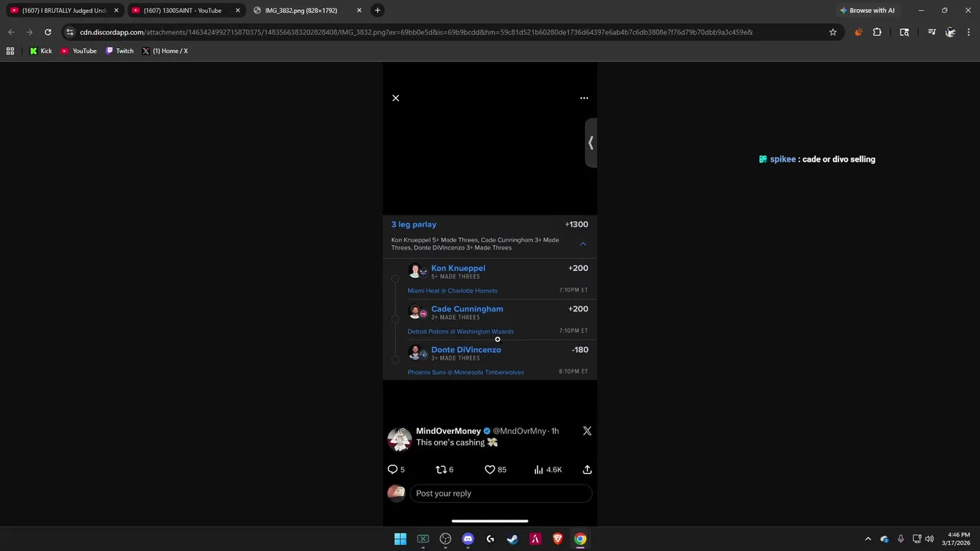Viewport: 980px width, 551px height.
Task: Reload the current page
Action: click(47, 32)
